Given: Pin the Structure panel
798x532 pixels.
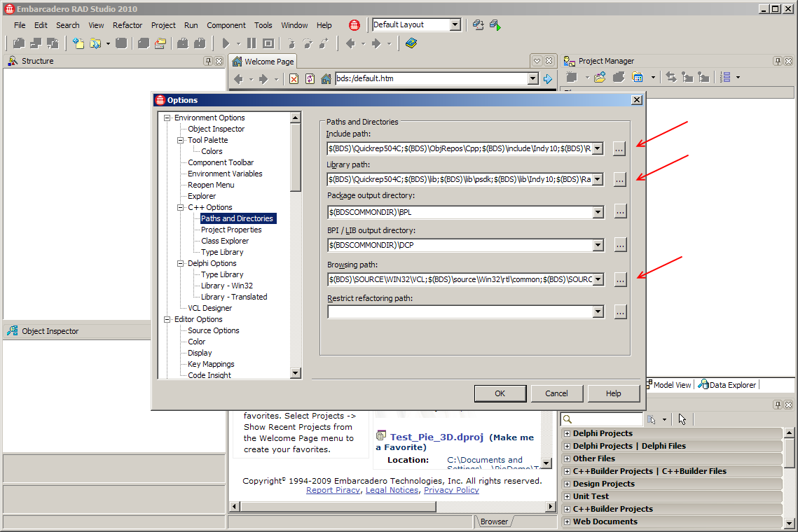Looking at the screenshot, I should click(x=207, y=61).
